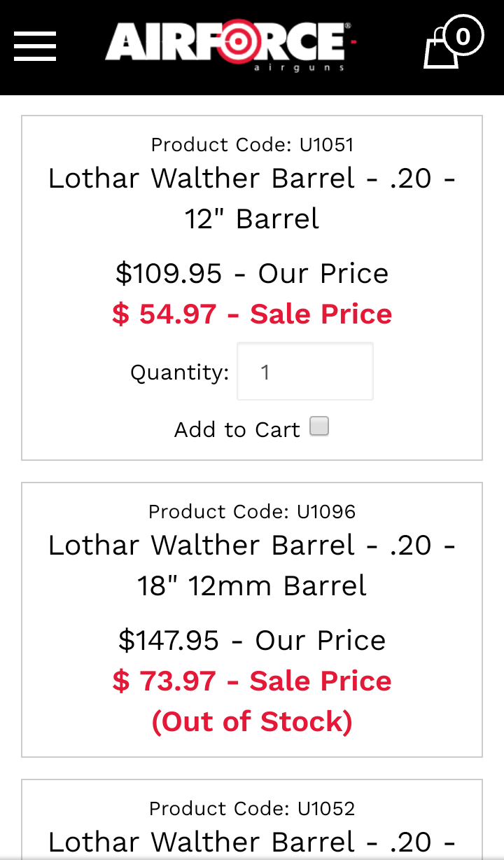The height and width of the screenshot is (860, 504).
Task: Click the AirForce Airguns logo
Action: 231,46
